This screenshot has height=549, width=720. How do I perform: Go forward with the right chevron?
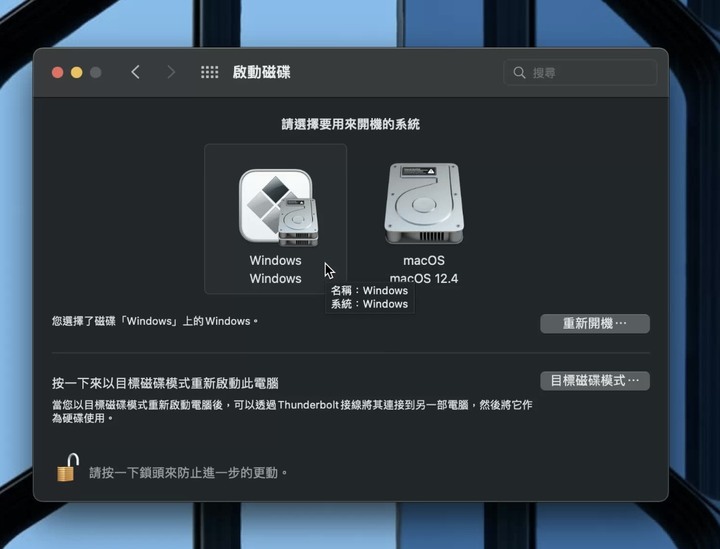pos(171,72)
